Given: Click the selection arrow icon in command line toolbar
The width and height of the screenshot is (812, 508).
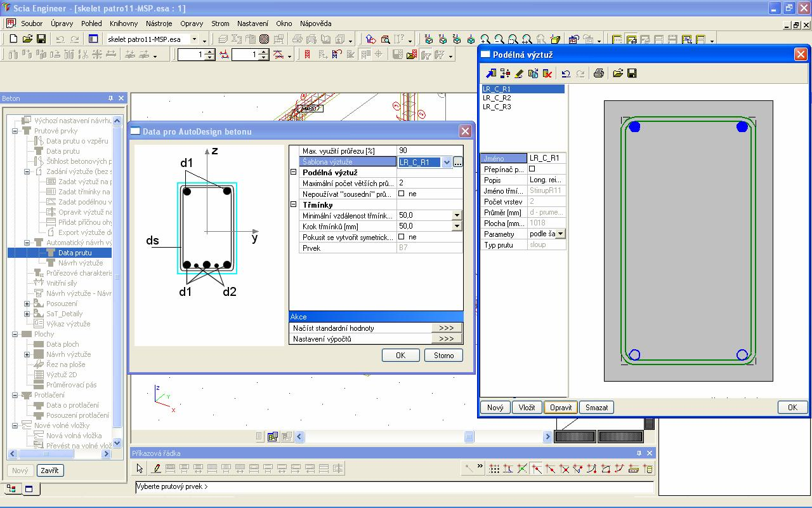Looking at the screenshot, I should [140, 469].
